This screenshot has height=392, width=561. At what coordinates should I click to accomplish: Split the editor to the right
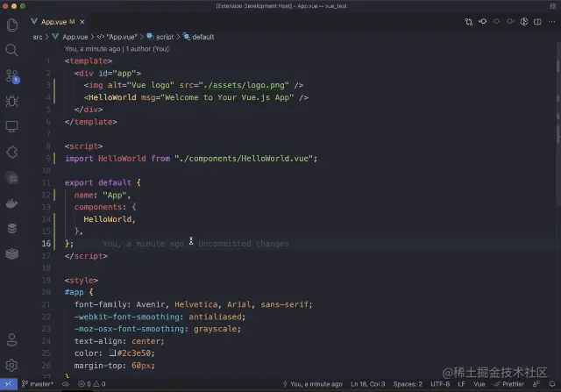[537, 21]
